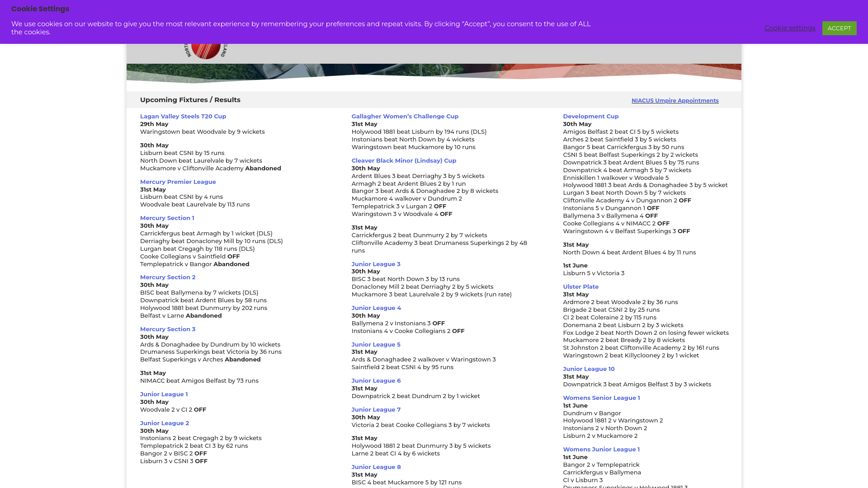868x488 pixels.
Task: Open Lagan Valley Steels T20 Cup
Action: pyautogui.click(x=183, y=117)
